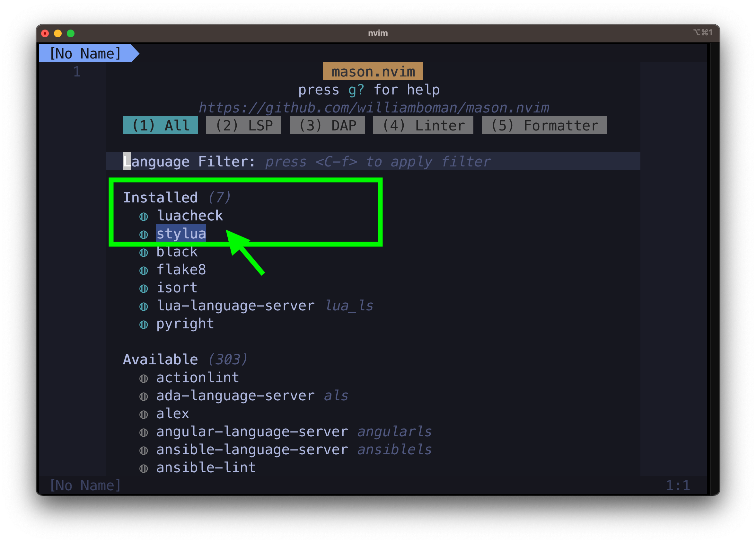This screenshot has width=756, height=543.
Task: Click the package icon beside pyright
Action: pos(143,325)
